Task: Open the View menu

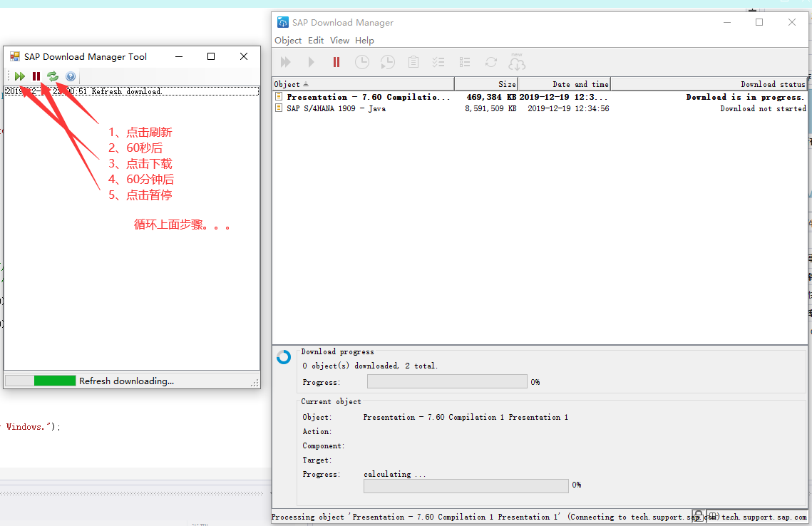Action: coord(339,40)
